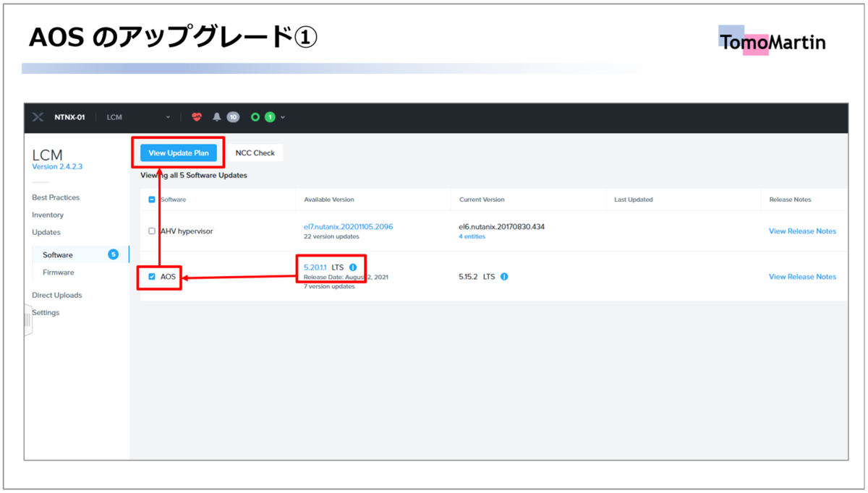868x493 pixels.
Task: Expand the tasks dropdown chevron
Action: (x=283, y=117)
